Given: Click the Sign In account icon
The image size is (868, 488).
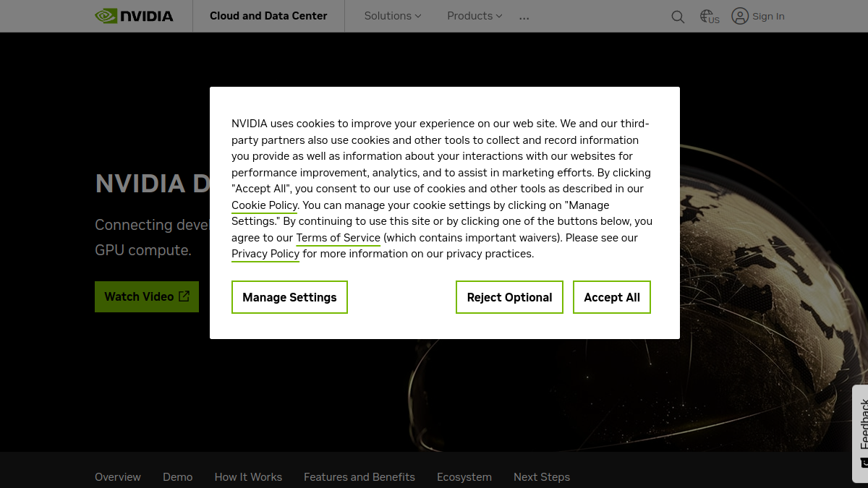Looking at the screenshot, I should (740, 16).
